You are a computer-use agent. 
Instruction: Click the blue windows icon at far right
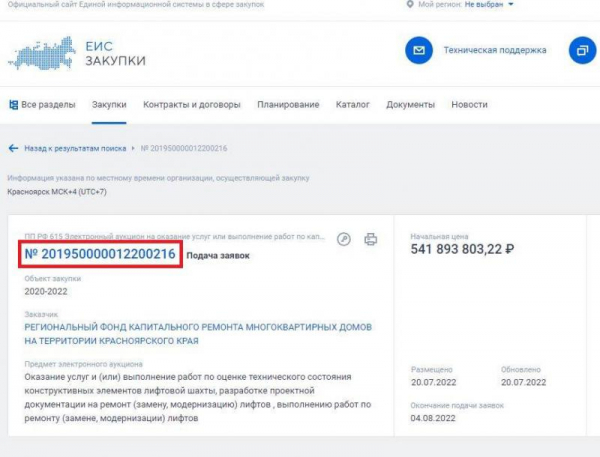click(582, 50)
